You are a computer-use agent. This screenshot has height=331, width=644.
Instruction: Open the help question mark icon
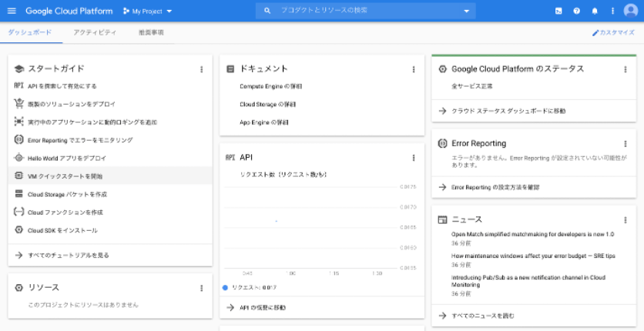577,11
